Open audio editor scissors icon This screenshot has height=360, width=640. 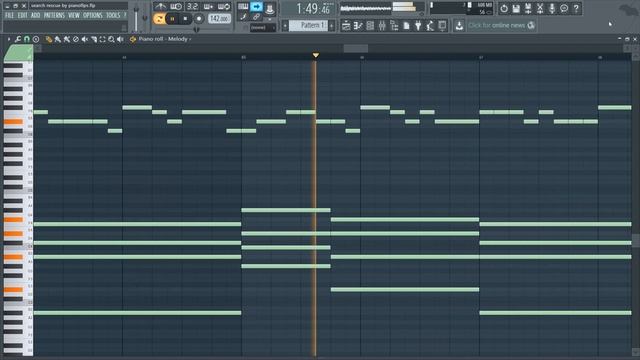540,9
